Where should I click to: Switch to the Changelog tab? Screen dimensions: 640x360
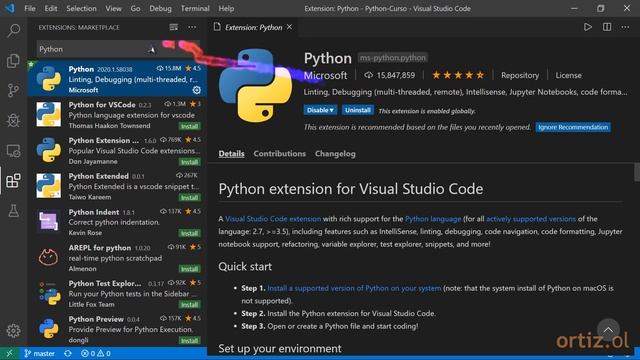point(335,154)
